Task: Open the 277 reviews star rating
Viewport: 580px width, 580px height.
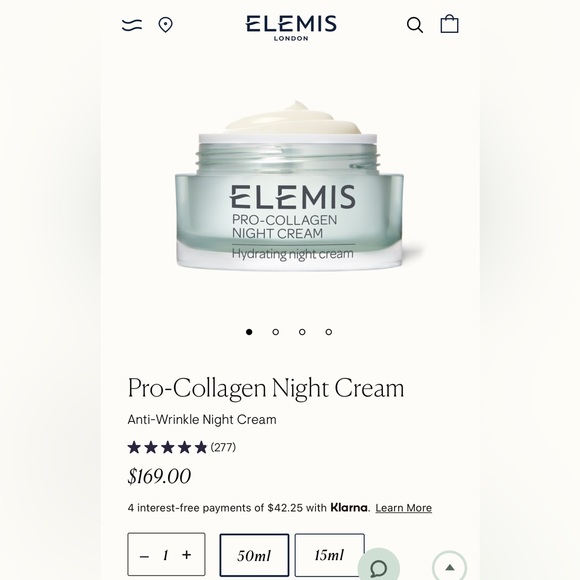Action: [182, 448]
